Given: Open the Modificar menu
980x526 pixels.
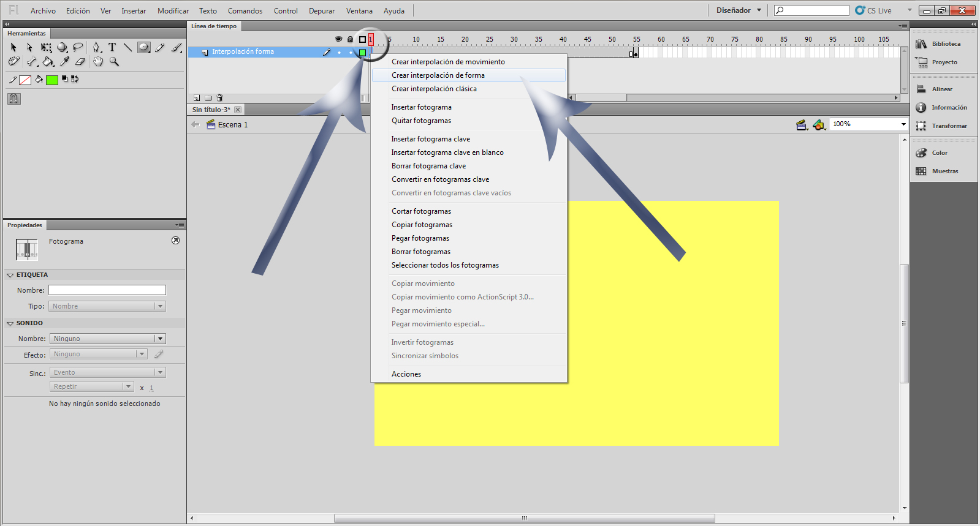Looking at the screenshot, I should [x=173, y=11].
